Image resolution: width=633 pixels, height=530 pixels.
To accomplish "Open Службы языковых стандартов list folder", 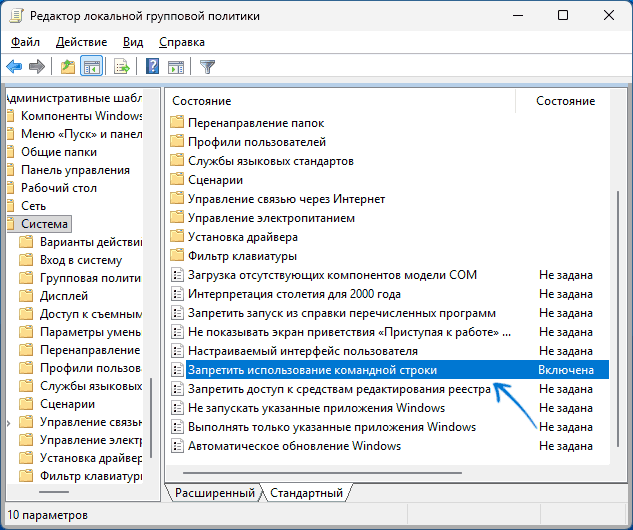I will point(270,161).
